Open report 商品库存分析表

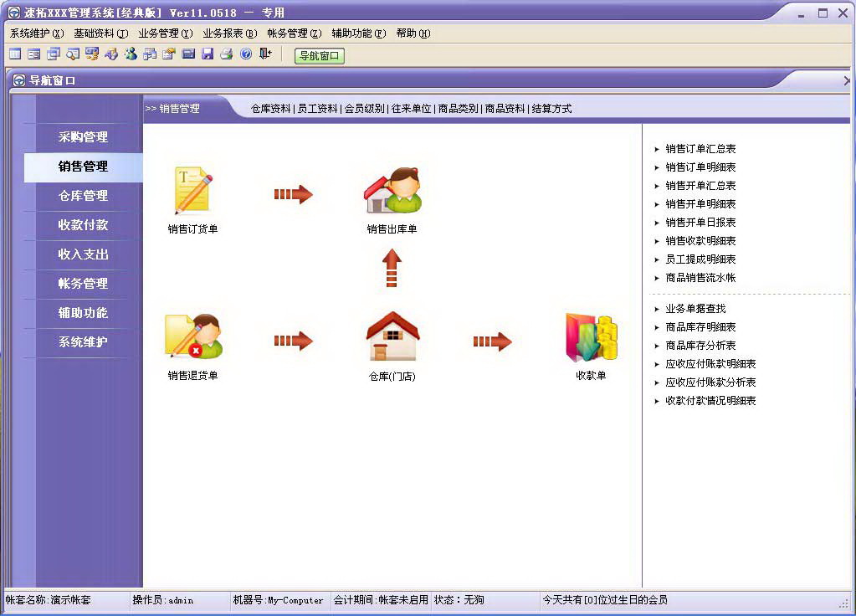point(700,346)
